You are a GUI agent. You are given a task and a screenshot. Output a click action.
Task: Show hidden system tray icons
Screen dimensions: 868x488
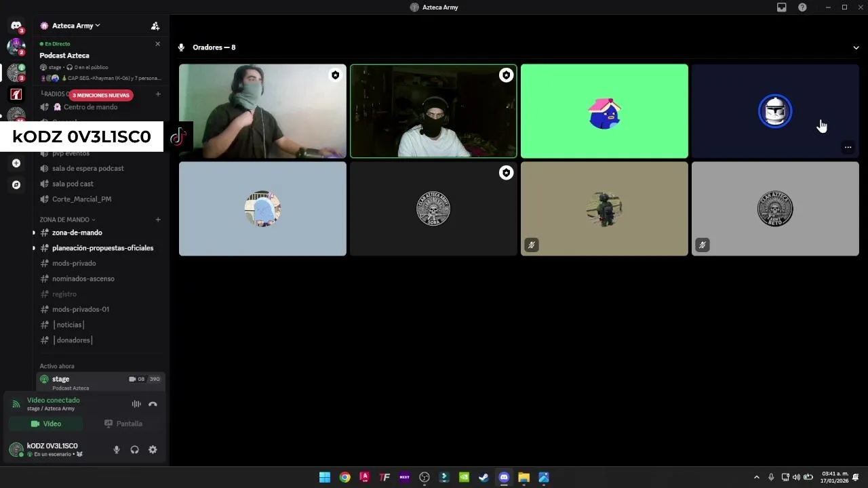coord(757,477)
